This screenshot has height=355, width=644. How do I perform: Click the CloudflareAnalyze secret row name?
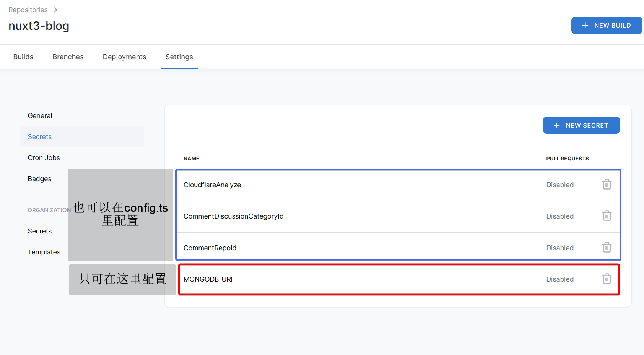pos(212,185)
